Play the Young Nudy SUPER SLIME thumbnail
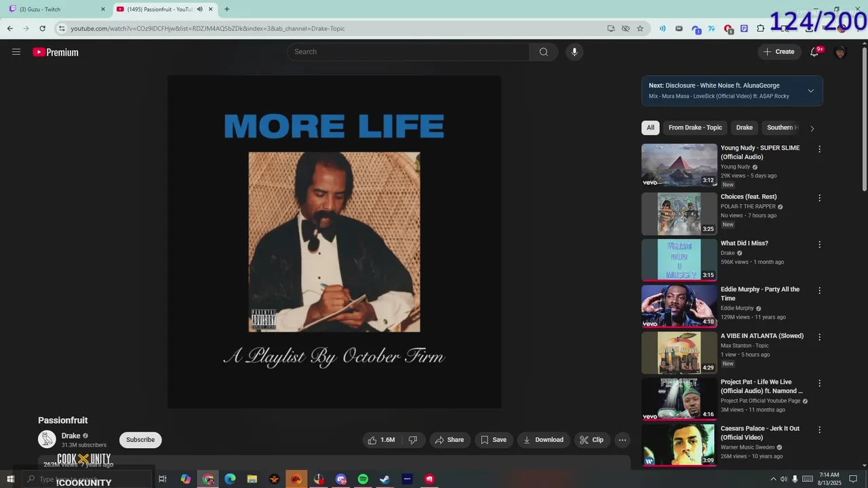Screen dimensions: 868x488 pos(679,165)
